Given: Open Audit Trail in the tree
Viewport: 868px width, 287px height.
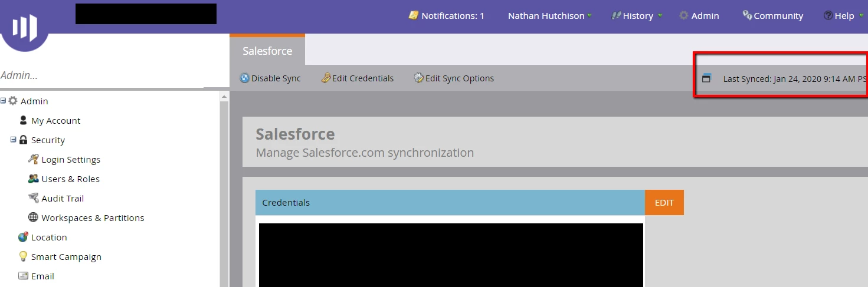Looking at the screenshot, I should click(x=63, y=198).
